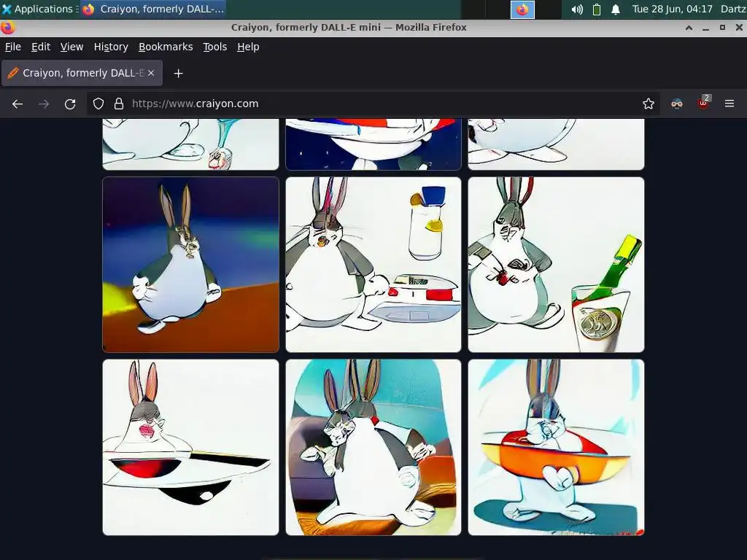The height and width of the screenshot is (560, 747).
Task: Open the Firefox hamburger menu
Action: [x=729, y=104]
